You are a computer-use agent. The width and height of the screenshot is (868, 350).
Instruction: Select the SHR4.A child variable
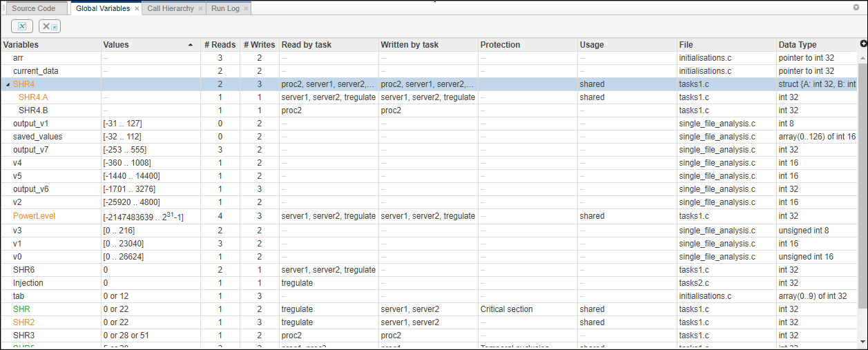[33, 97]
